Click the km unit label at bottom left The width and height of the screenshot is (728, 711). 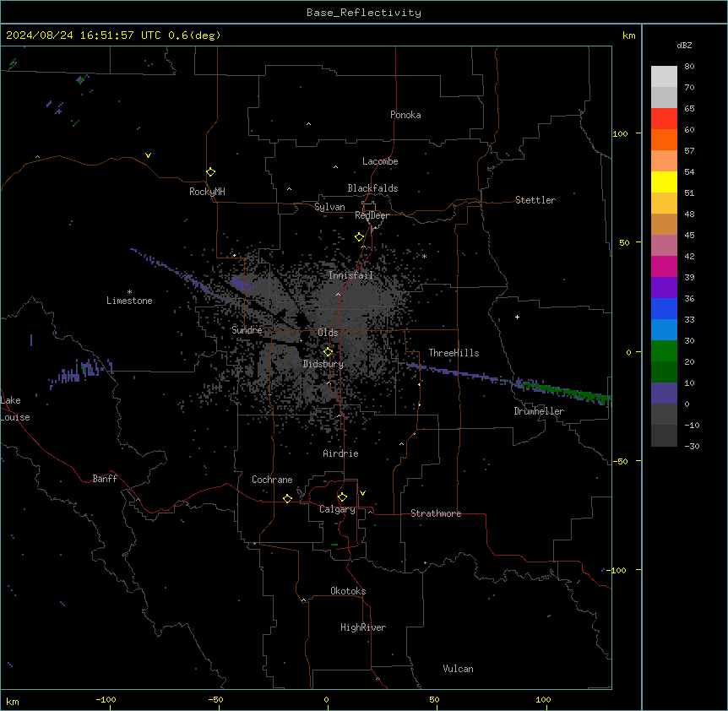coord(13,702)
